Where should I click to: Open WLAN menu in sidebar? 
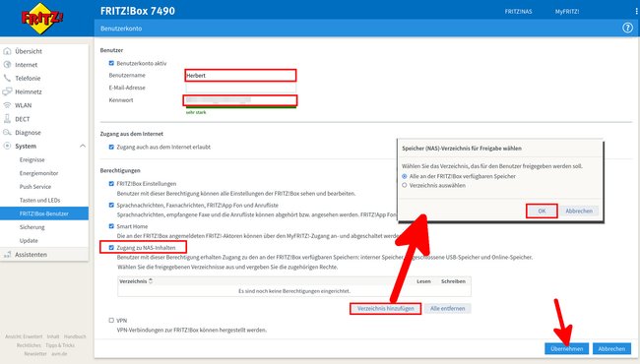[x=24, y=105]
